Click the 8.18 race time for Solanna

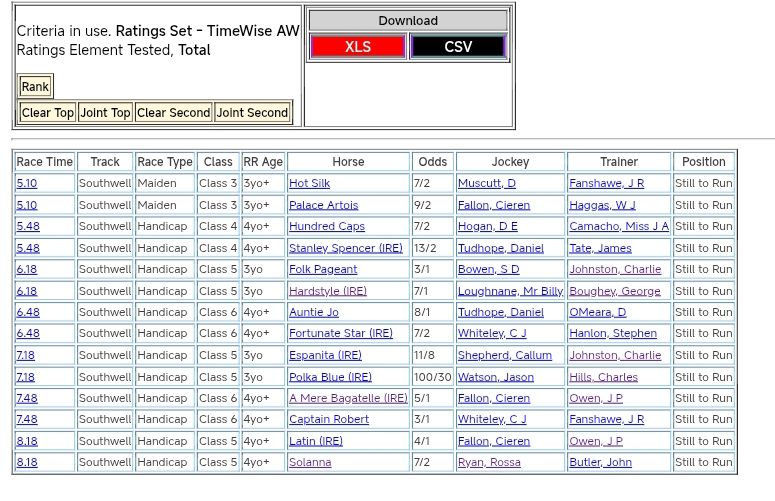tap(27, 462)
